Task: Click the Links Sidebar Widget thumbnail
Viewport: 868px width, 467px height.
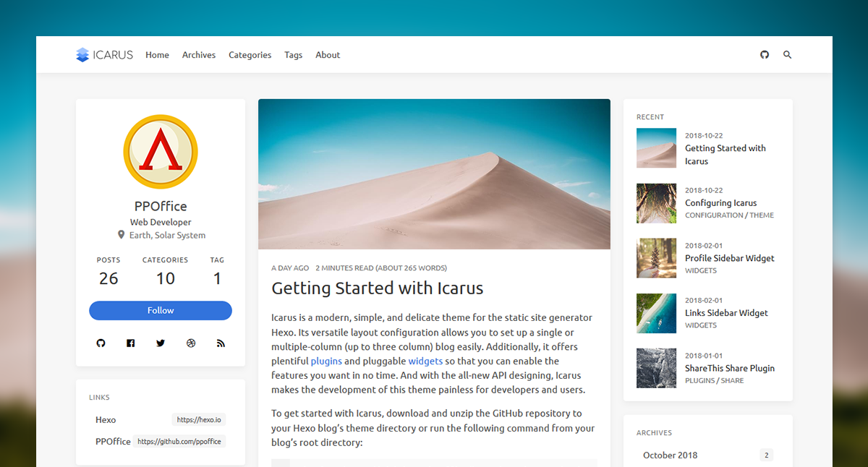Action: click(x=656, y=313)
